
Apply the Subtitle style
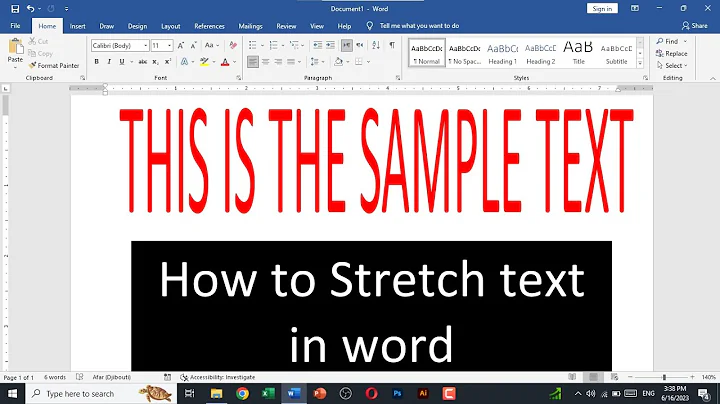pyautogui.click(x=616, y=53)
